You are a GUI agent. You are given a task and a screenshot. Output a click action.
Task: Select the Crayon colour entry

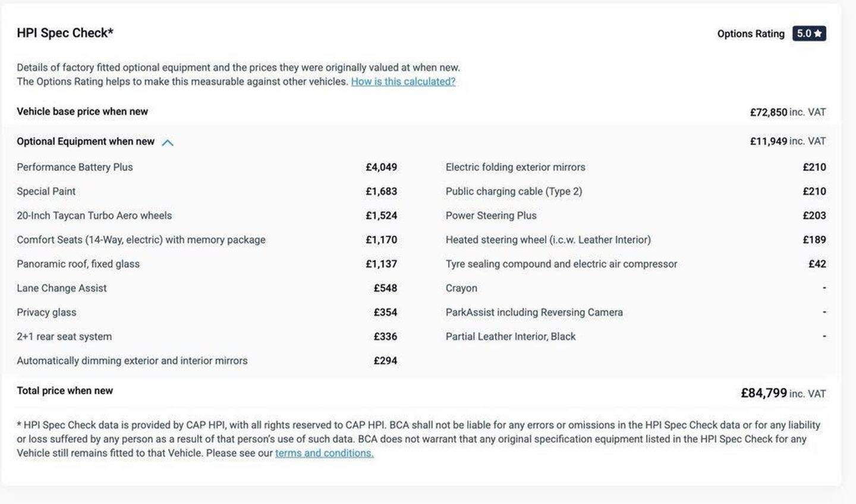(461, 288)
